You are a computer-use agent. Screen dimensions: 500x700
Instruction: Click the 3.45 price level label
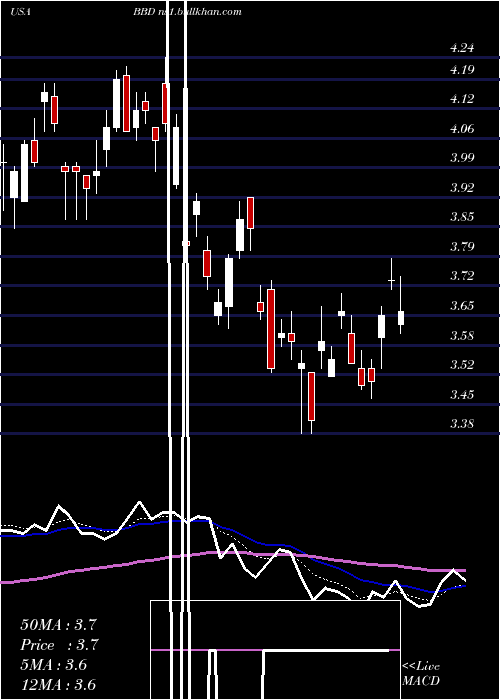[462, 395]
